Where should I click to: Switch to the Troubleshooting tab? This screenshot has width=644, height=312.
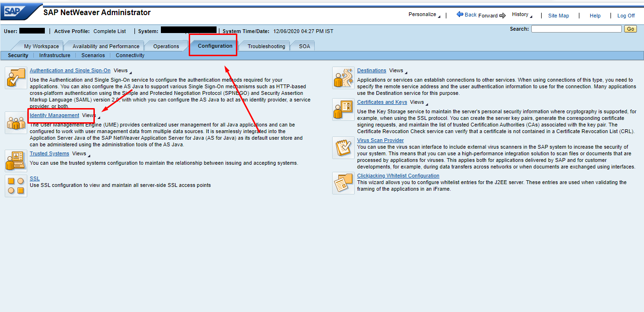click(x=266, y=46)
